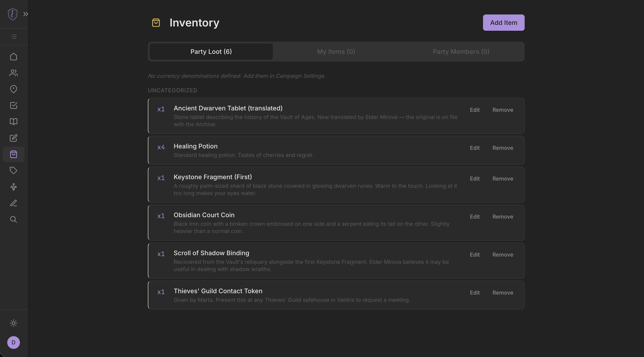Select the Inventory bag sidebar icon
Viewport: 644px width, 357px height.
point(14,154)
